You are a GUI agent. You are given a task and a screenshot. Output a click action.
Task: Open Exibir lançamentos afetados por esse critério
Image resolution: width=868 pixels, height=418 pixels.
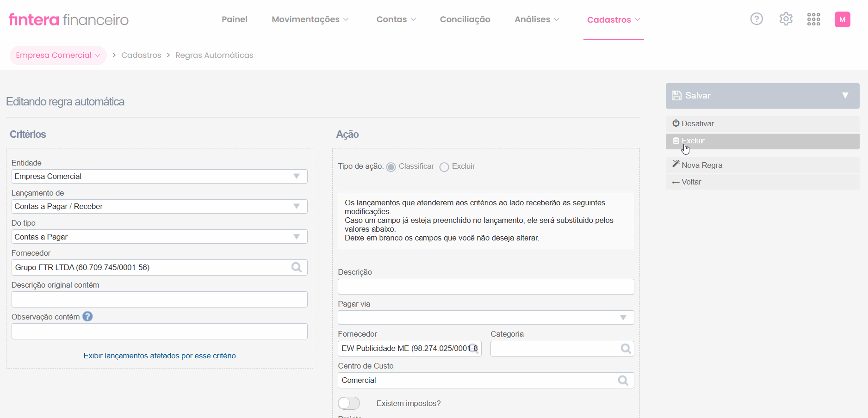click(x=160, y=356)
